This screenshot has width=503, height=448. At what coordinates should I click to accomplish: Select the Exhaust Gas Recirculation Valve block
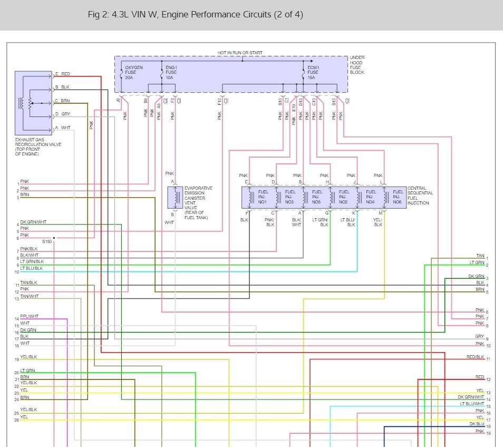click(x=33, y=103)
